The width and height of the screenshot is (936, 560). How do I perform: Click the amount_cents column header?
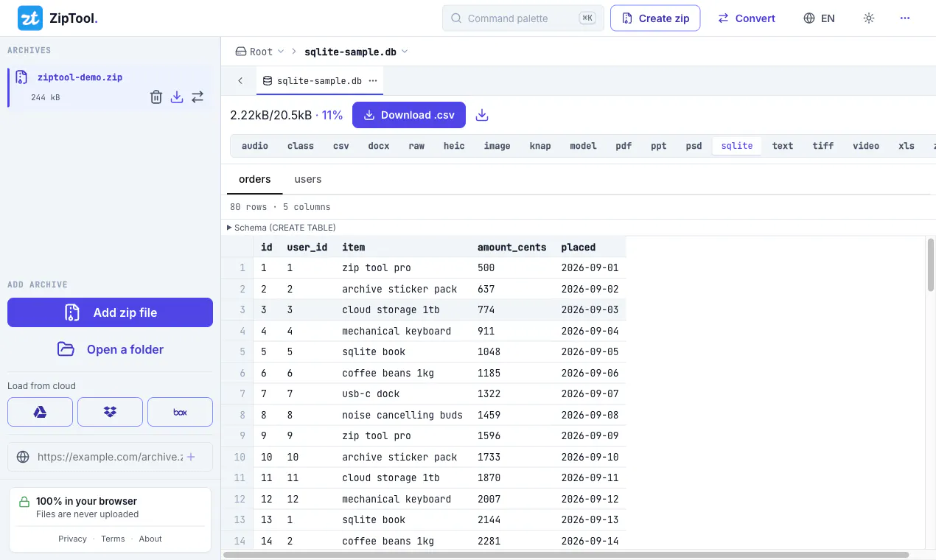(x=512, y=247)
